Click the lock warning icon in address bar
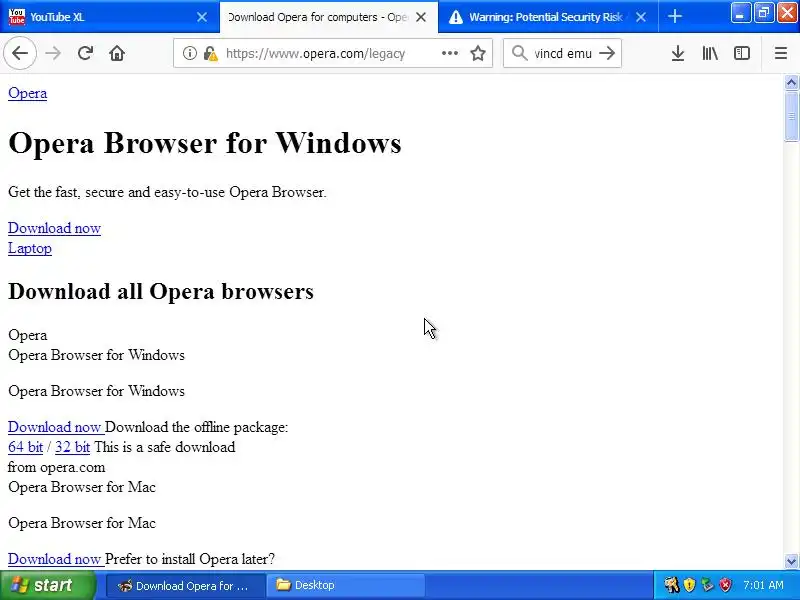The width and height of the screenshot is (800, 600). point(210,53)
